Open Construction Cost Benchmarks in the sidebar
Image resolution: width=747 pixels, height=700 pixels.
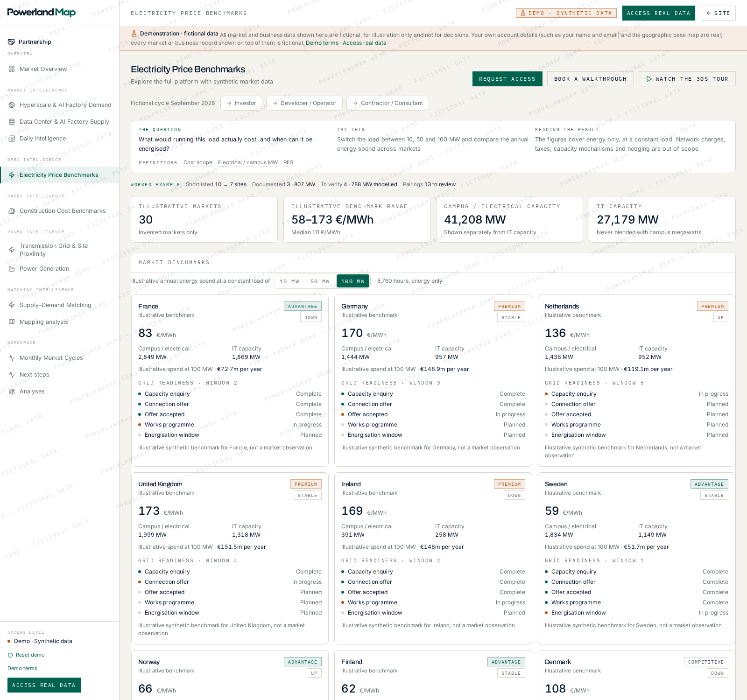[x=59, y=211]
